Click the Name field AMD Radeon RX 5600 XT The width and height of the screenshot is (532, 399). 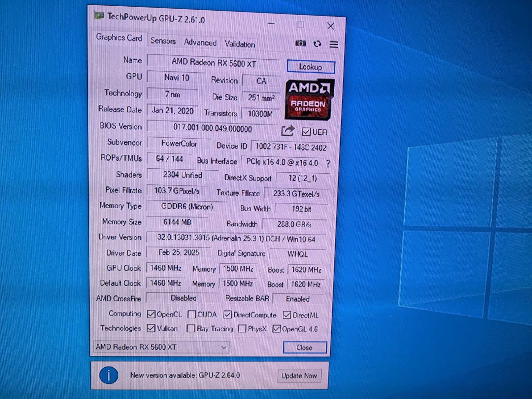214,63
